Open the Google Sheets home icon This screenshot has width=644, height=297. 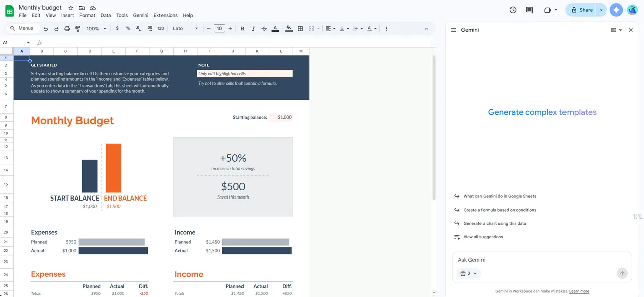9,11
